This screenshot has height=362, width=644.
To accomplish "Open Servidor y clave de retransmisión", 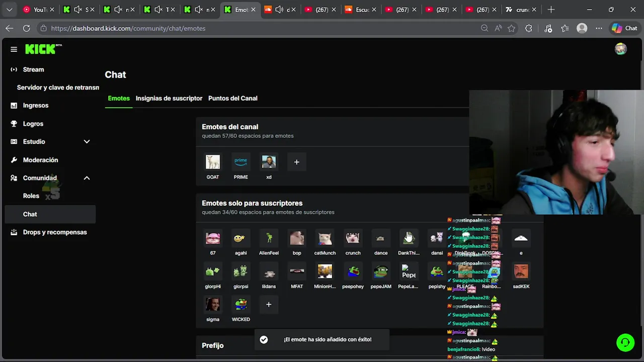I will tap(58, 87).
